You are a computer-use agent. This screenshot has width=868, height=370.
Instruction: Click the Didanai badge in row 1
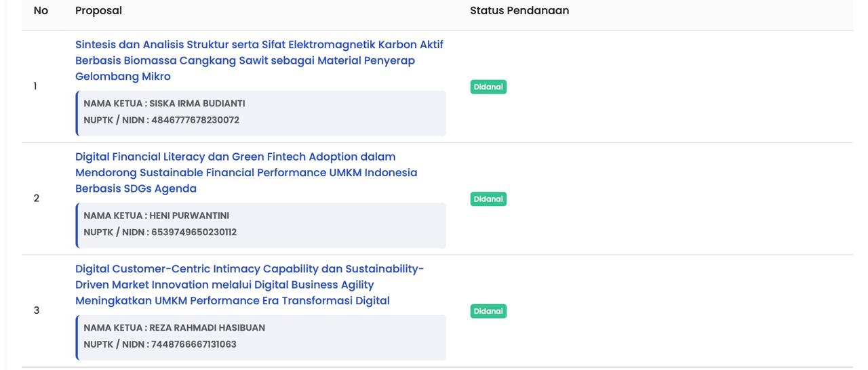[488, 87]
